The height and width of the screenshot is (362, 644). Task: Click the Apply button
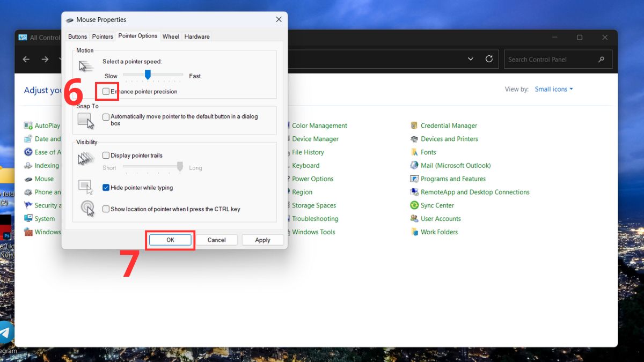point(262,240)
